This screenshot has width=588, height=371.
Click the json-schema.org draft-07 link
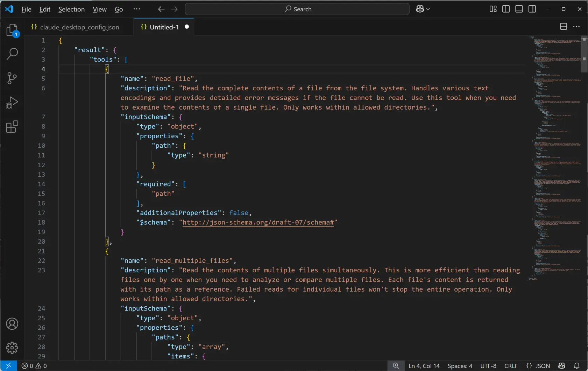click(258, 222)
